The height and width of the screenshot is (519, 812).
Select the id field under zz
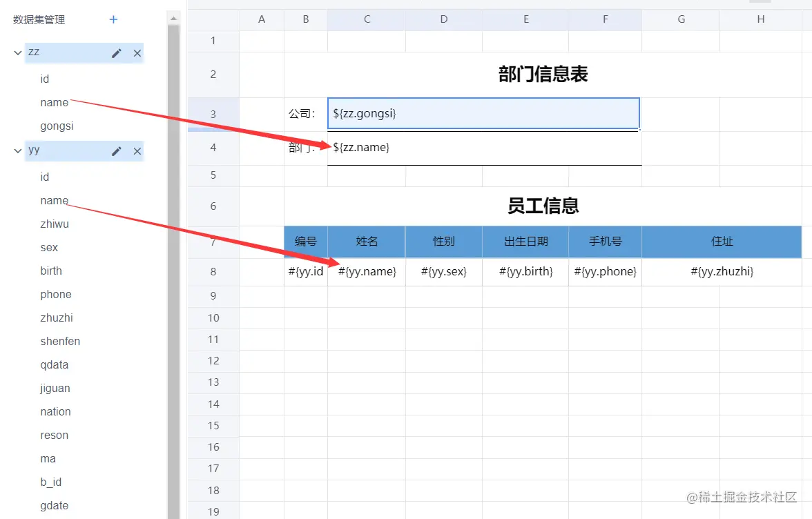[44, 79]
